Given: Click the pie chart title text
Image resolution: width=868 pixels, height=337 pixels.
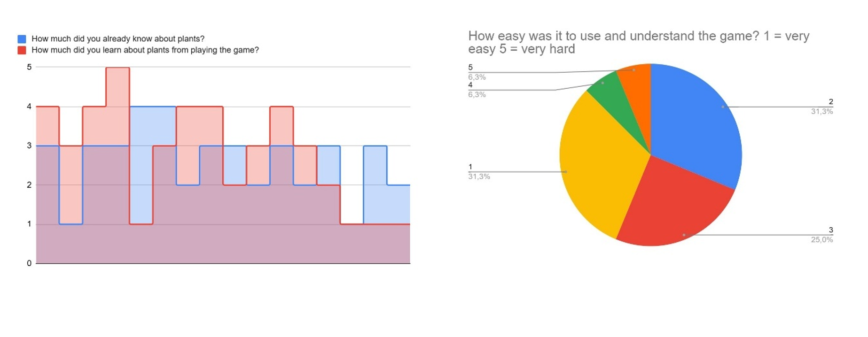Looking at the screenshot, I should (x=638, y=42).
